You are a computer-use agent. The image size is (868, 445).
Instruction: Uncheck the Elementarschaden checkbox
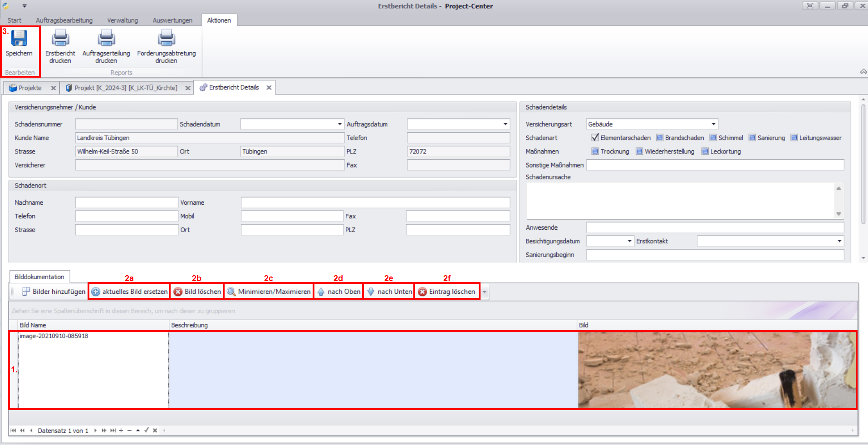point(595,138)
